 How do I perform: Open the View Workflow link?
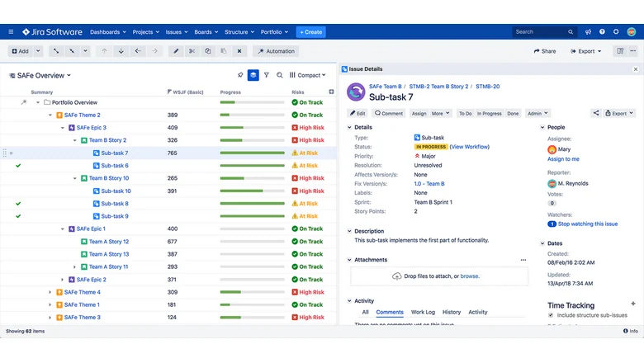pyautogui.click(x=470, y=147)
